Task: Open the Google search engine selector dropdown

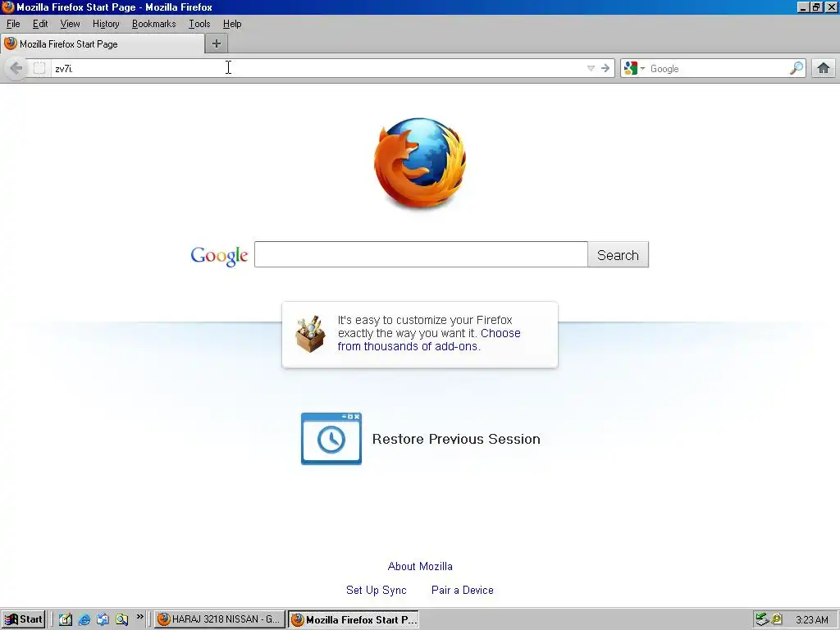Action: pyautogui.click(x=634, y=68)
